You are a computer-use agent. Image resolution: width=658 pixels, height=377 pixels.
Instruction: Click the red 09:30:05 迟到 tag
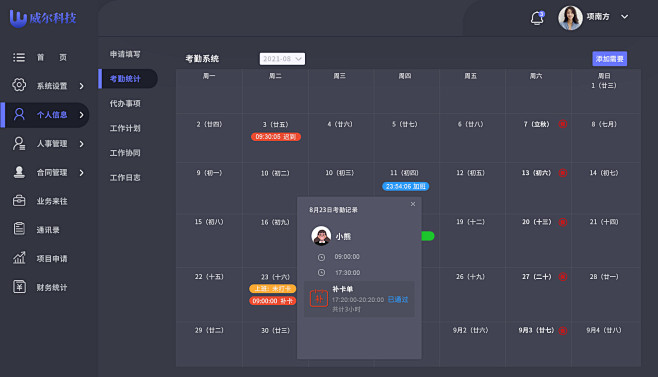276,137
